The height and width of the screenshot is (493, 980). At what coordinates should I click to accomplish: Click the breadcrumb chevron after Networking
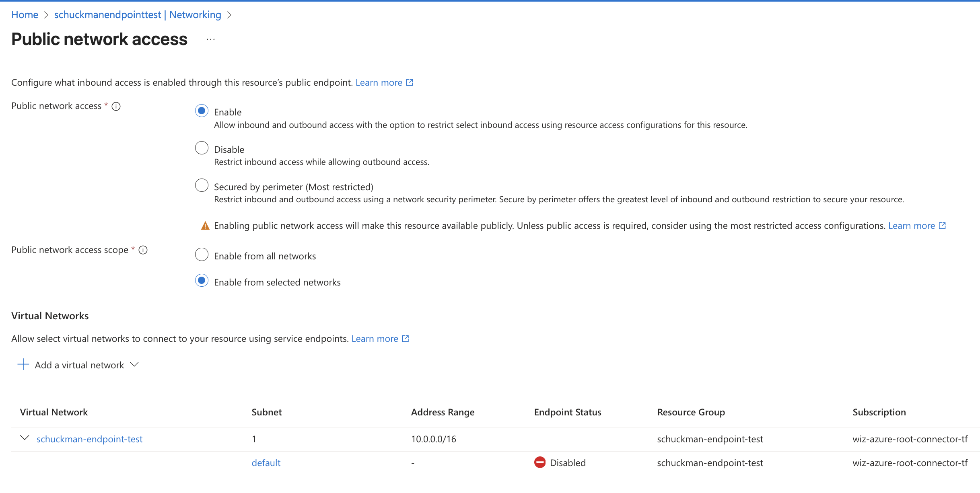(x=230, y=14)
